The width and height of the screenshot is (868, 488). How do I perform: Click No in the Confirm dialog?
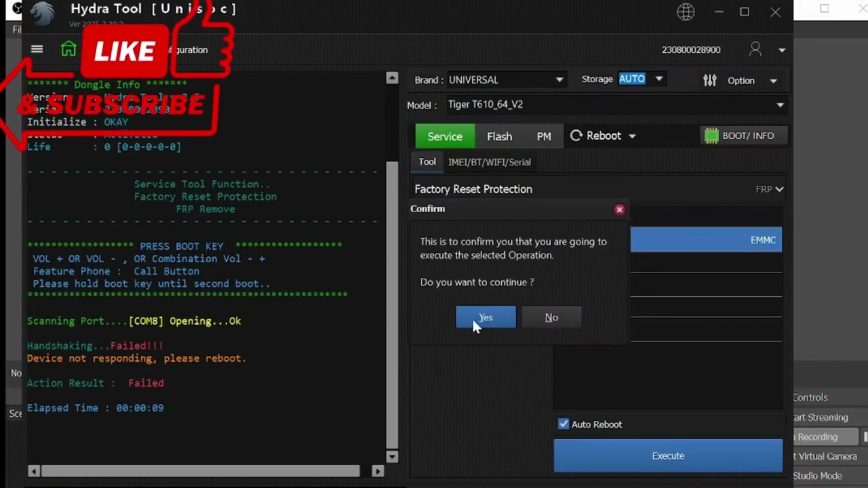551,317
